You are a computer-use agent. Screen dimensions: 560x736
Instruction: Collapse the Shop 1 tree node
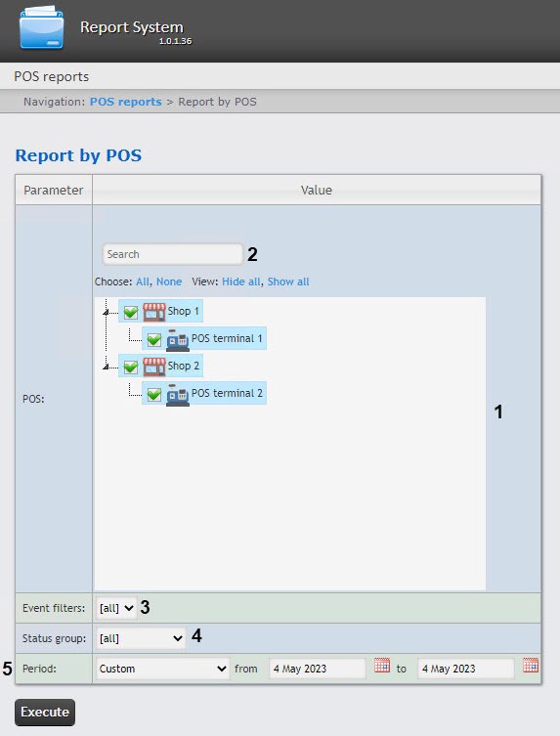click(106, 312)
